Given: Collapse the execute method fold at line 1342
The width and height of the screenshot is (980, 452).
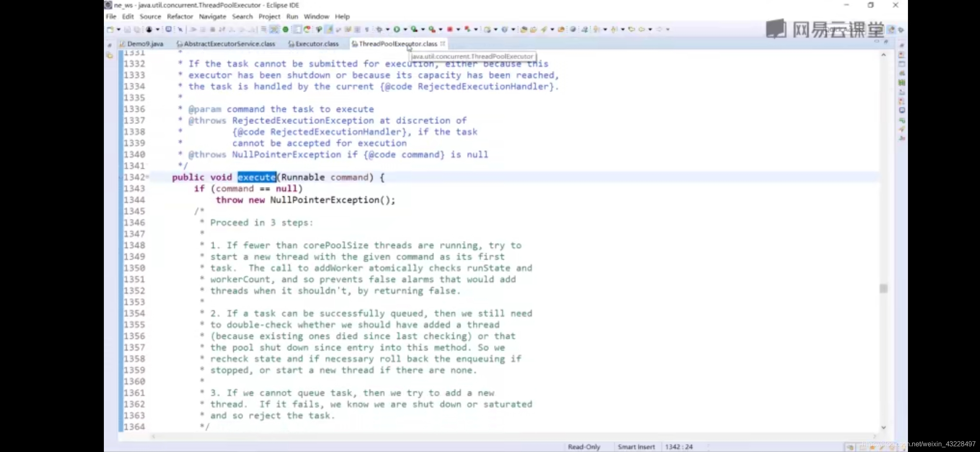Looking at the screenshot, I should 147,177.
